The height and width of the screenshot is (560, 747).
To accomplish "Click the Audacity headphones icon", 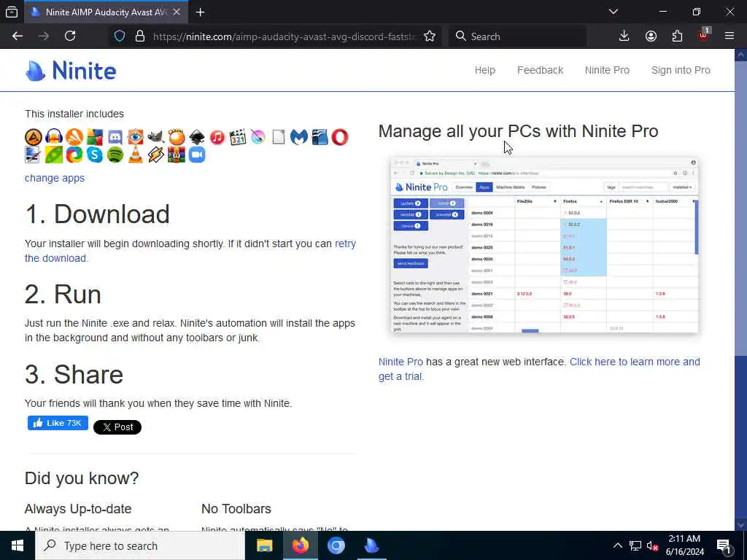I will (54, 137).
